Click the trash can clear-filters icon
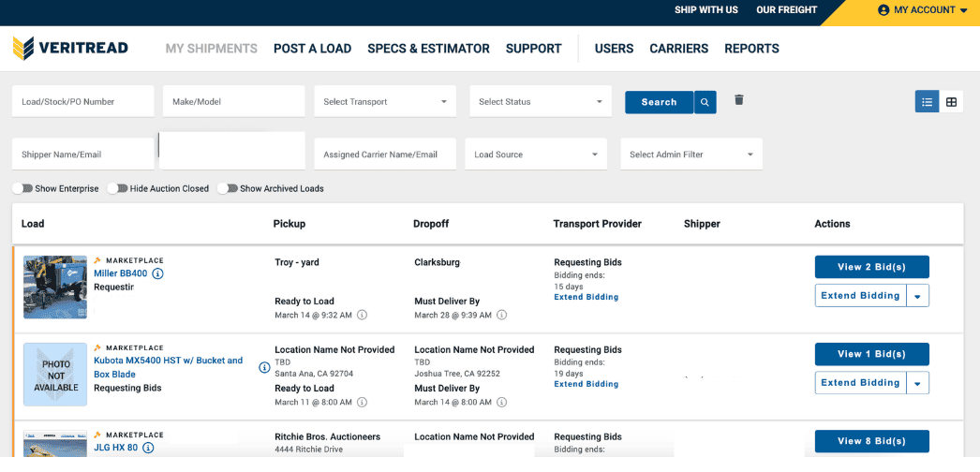This screenshot has width=980, height=472. point(739,100)
